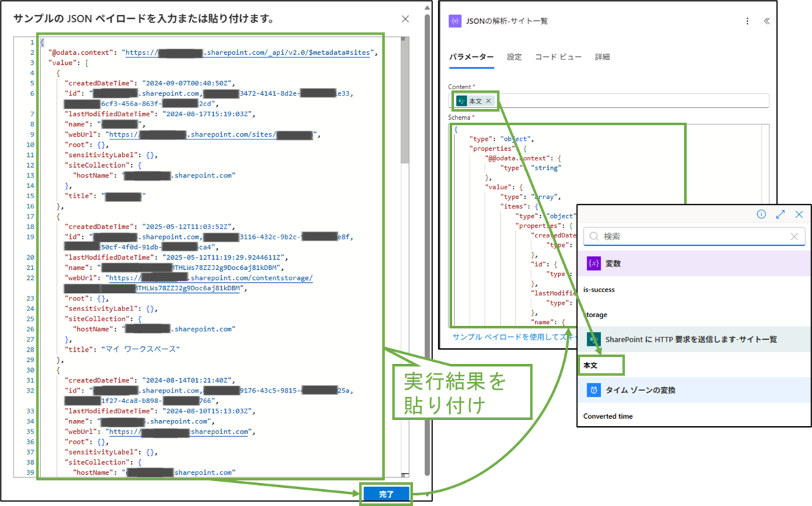The image size is (812, 506).
Task: Switch to the コード ビュー tab
Action: click(558, 57)
